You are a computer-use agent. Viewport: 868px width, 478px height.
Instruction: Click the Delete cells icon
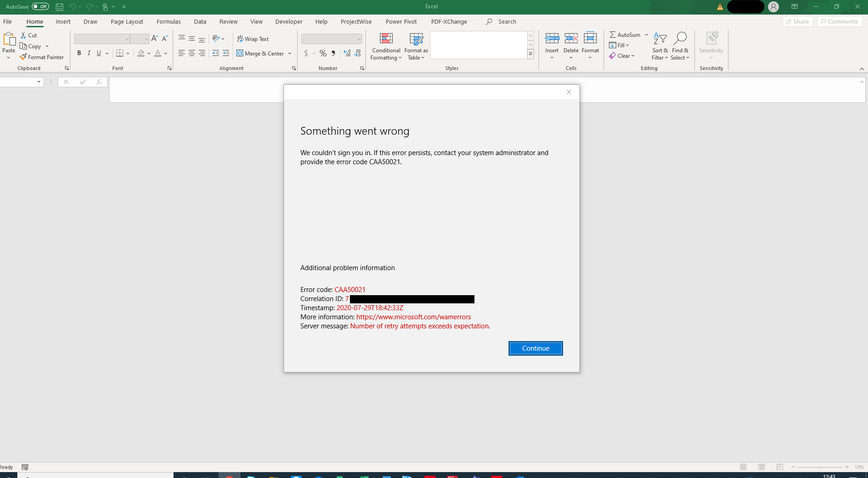[x=571, y=39]
